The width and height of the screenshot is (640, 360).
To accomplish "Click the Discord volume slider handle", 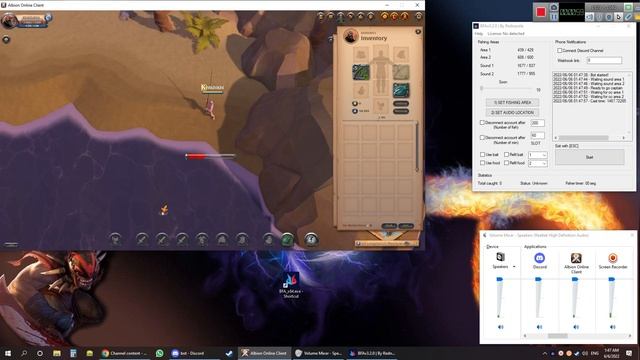I will [x=538, y=279].
